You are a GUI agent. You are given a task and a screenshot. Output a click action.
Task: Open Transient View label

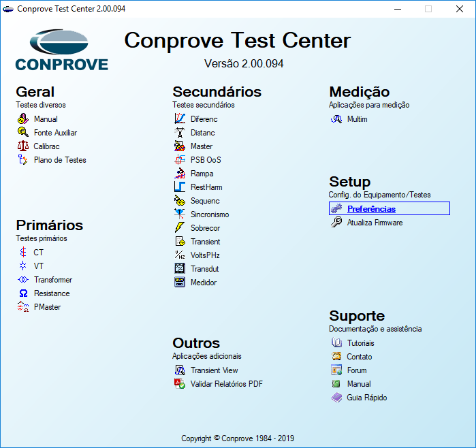click(214, 370)
